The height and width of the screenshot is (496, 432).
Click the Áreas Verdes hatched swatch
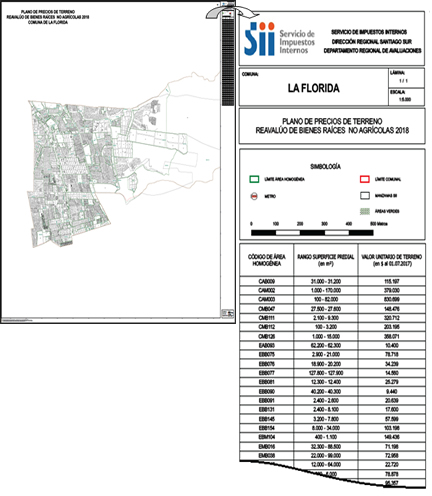pyautogui.click(x=365, y=211)
